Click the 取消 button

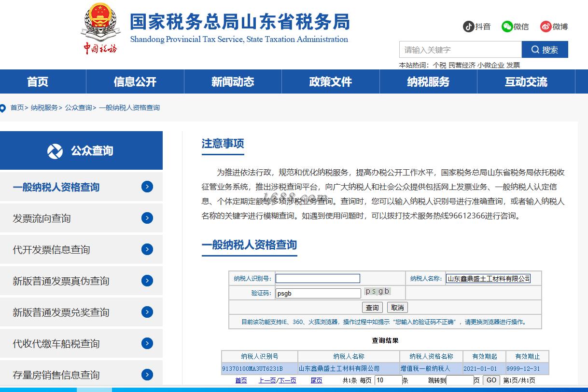[x=397, y=307]
